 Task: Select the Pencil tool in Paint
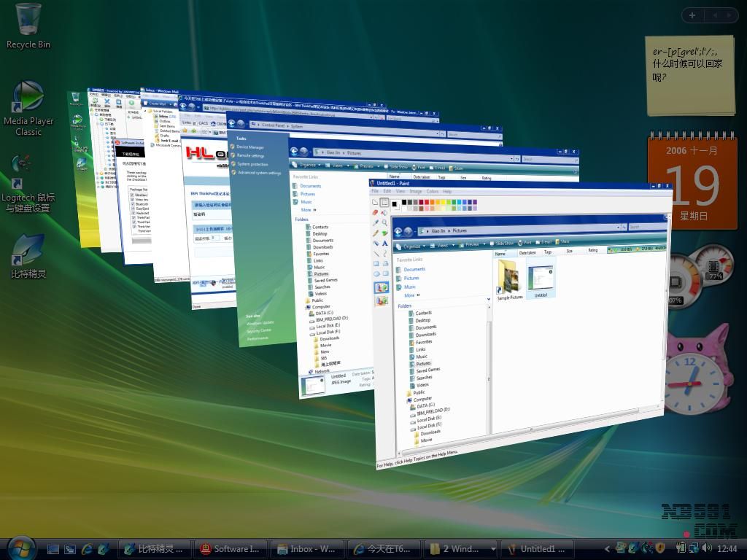[376, 233]
